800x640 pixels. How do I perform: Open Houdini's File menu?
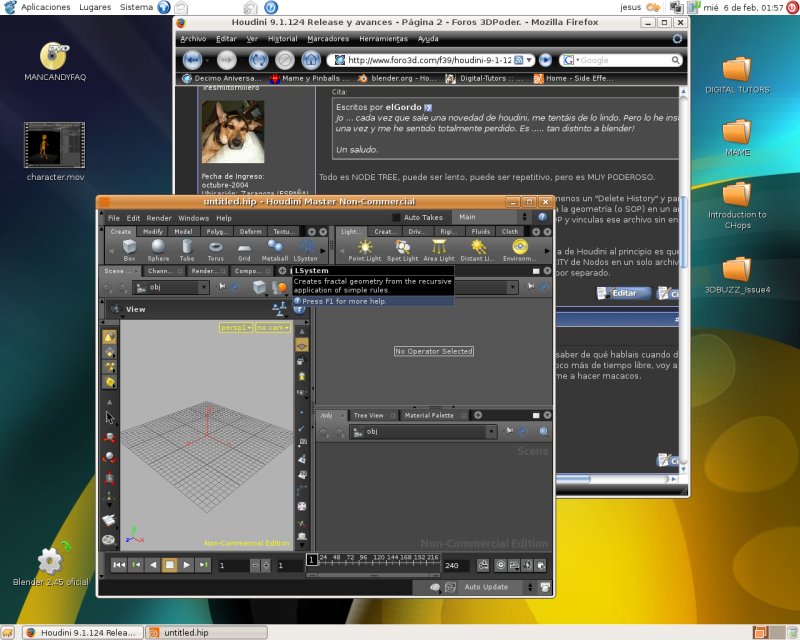113,218
